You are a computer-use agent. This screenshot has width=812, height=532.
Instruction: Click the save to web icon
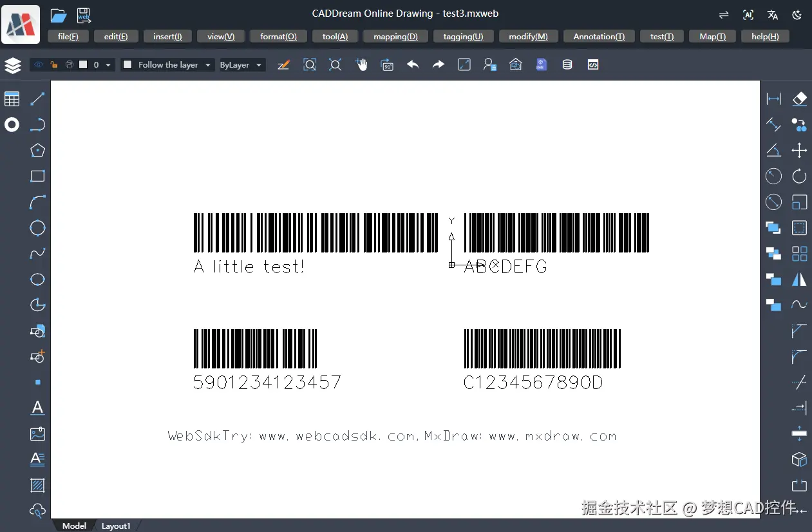[x=84, y=15]
